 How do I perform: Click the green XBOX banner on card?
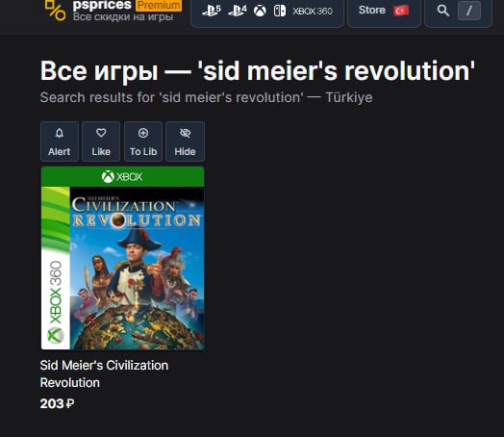(122, 176)
